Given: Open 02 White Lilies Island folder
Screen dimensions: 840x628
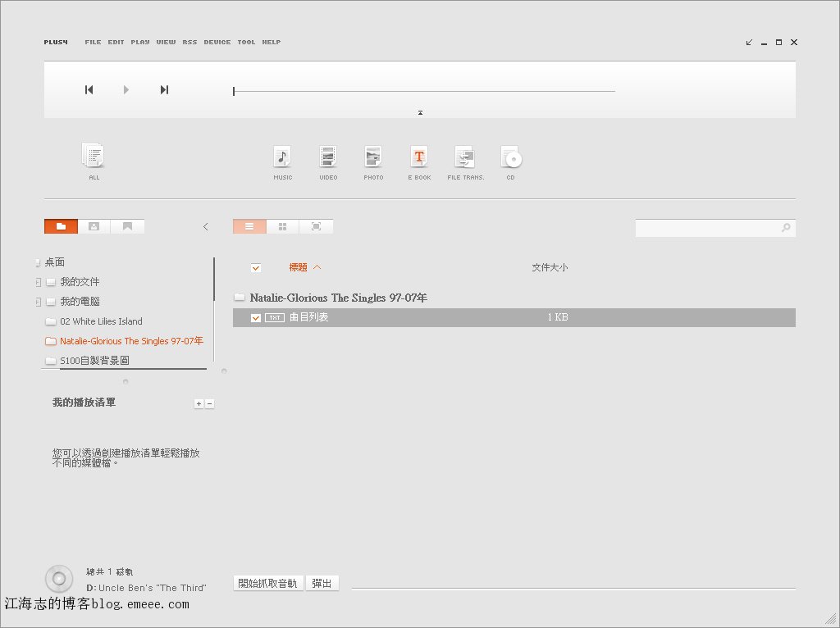Looking at the screenshot, I should click(101, 321).
